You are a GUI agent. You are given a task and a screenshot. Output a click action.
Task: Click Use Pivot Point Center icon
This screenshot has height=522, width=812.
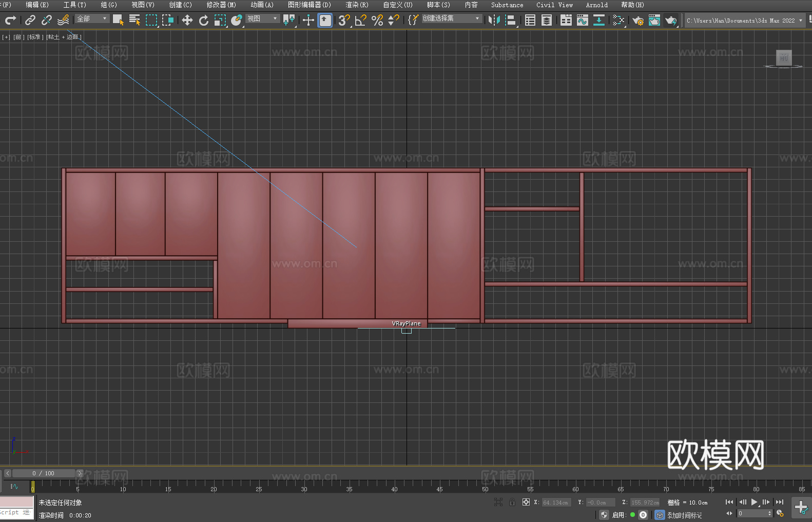coord(289,20)
